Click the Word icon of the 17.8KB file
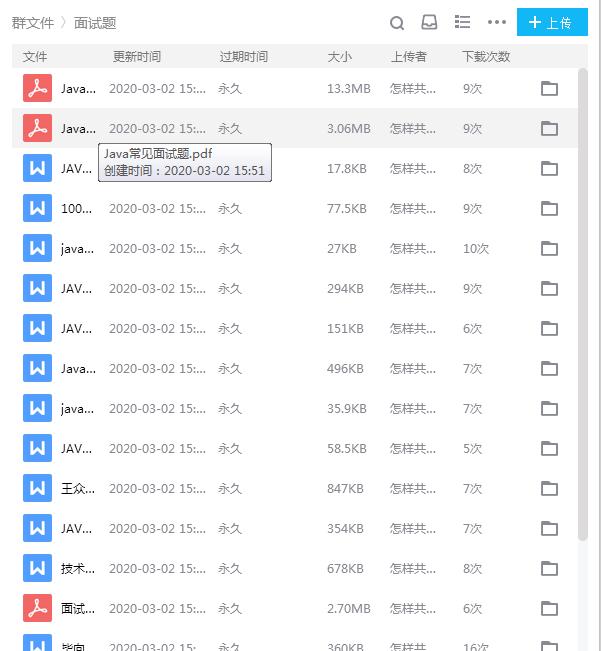This screenshot has width=601, height=651. pos(37,168)
